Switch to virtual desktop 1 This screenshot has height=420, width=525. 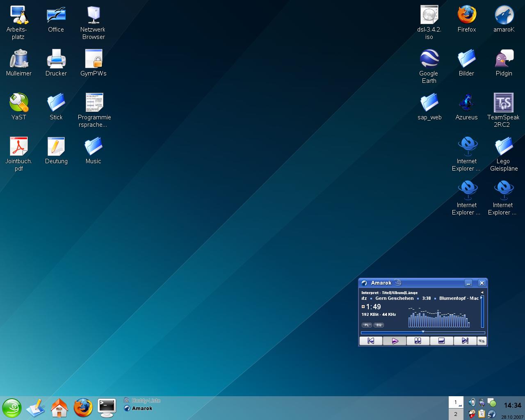click(x=456, y=402)
